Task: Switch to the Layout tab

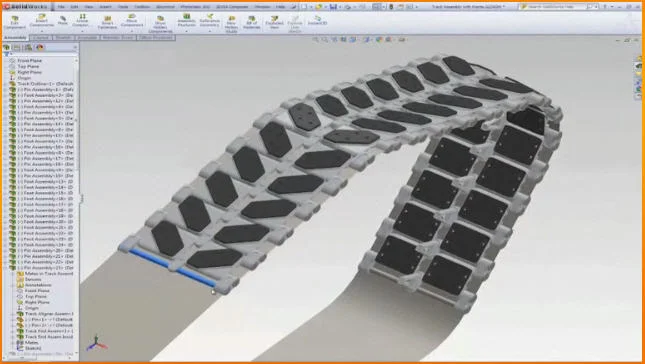Action: 41,37
